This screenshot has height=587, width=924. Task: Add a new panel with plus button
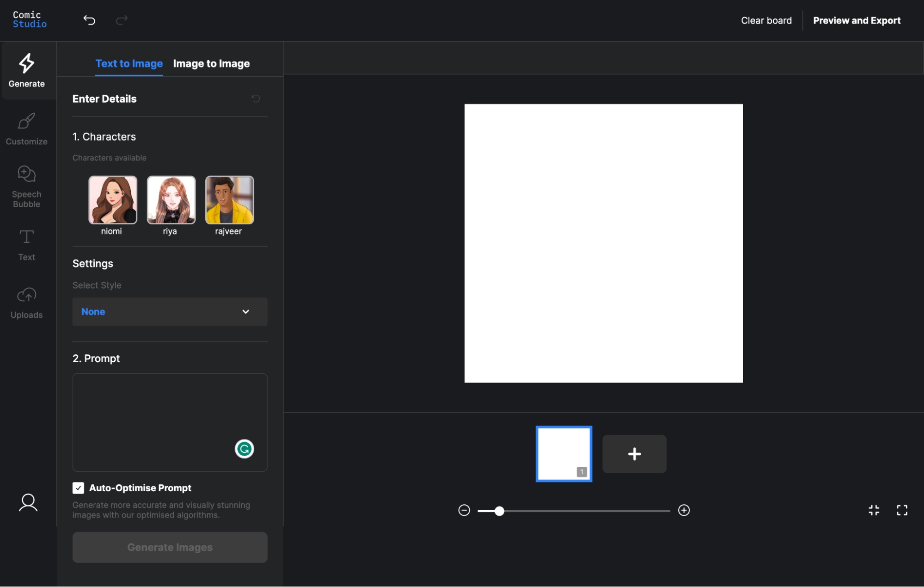pos(634,454)
